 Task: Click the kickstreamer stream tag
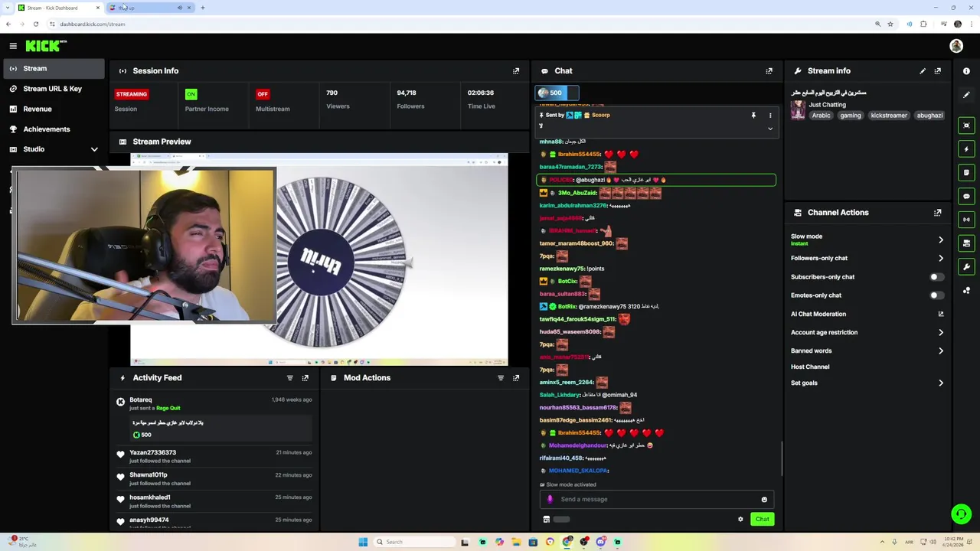889,116
